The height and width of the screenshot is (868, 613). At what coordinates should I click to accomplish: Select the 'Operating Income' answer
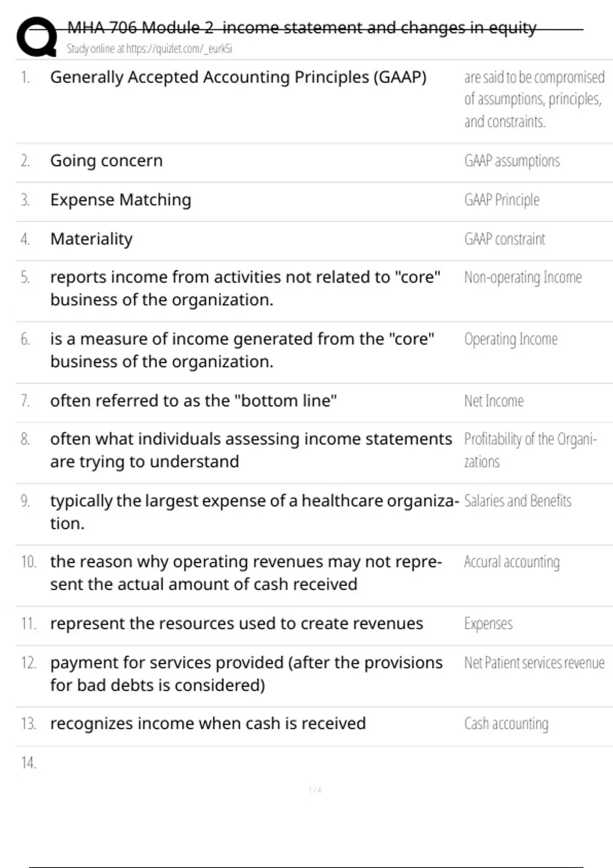click(x=511, y=339)
